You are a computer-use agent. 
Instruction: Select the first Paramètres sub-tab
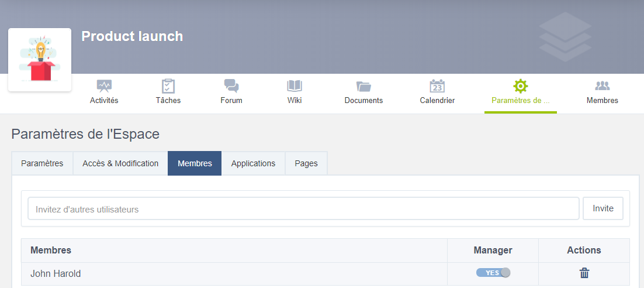pos(42,163)
